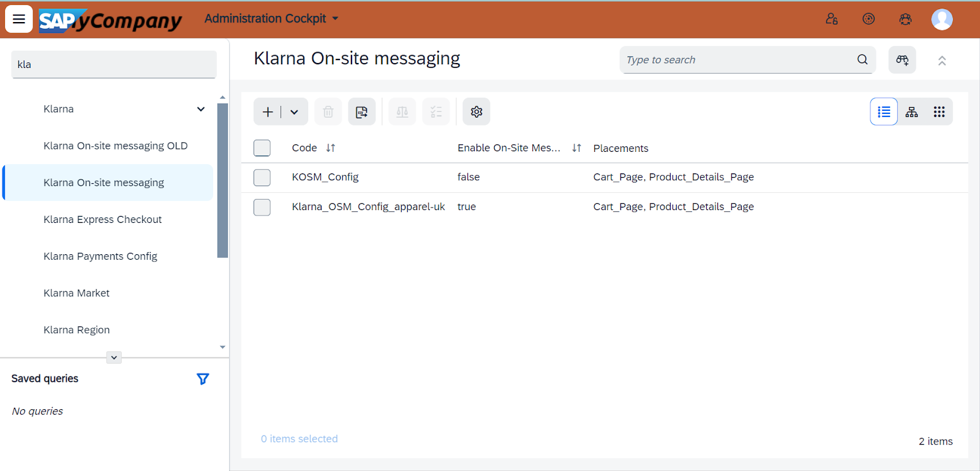Image resolution: width=980 pixels, height=471 pixels.
Task: Open the hamburger navigation menu
Action: pyautogui.click(x=19, y=19)
